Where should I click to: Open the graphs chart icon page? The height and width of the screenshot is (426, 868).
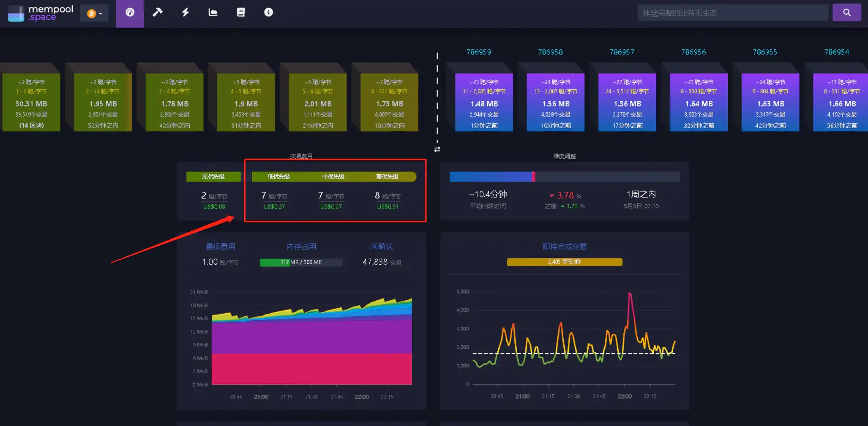click(213, 13)
